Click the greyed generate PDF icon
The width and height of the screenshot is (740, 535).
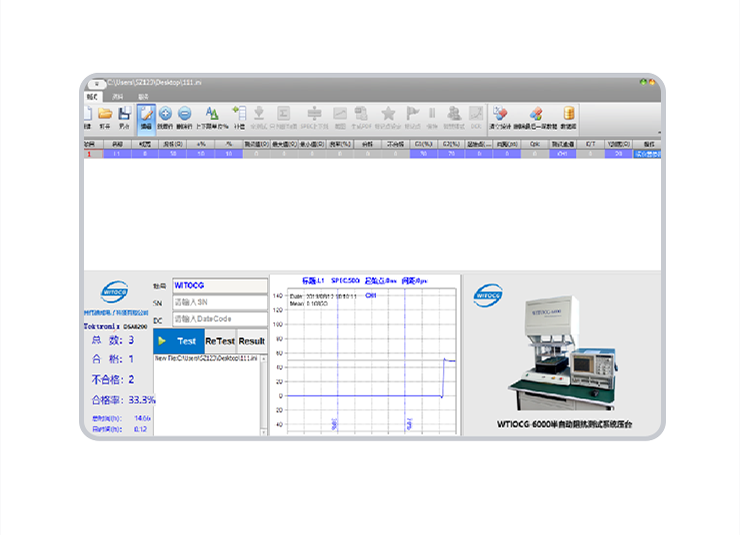(361, 113)
